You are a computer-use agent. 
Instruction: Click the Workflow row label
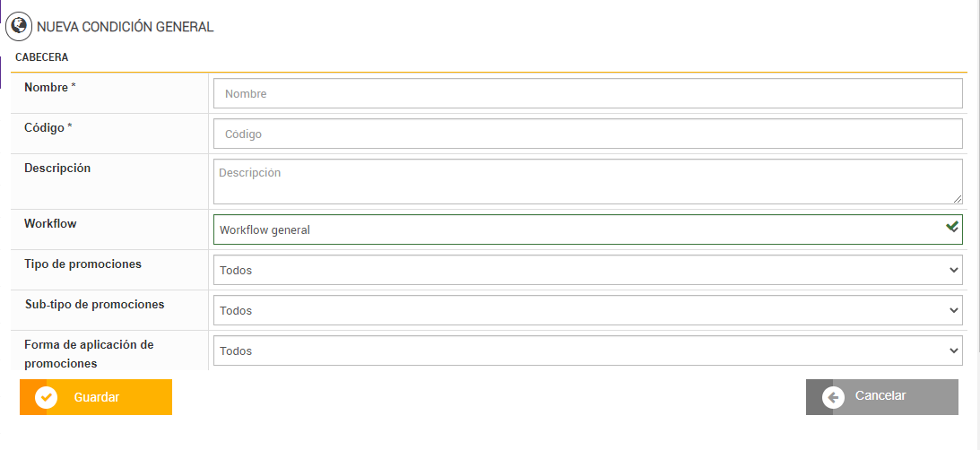coord(50,223)
